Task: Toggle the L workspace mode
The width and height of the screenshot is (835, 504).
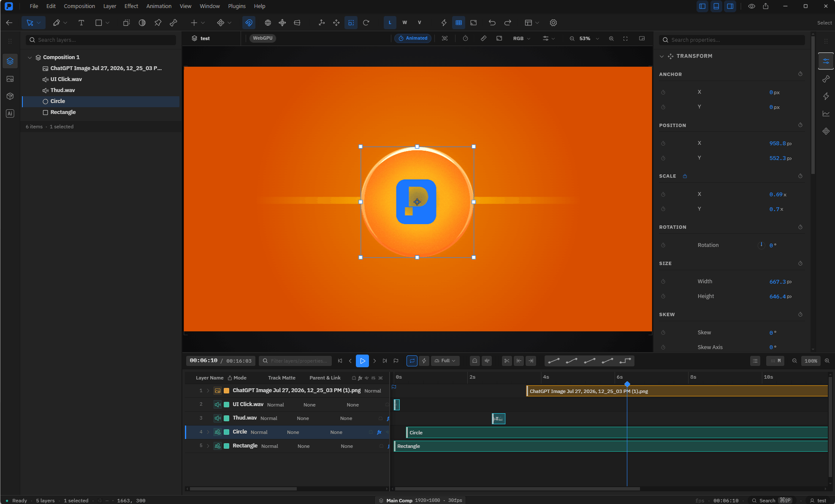Action: coord(390,23)
